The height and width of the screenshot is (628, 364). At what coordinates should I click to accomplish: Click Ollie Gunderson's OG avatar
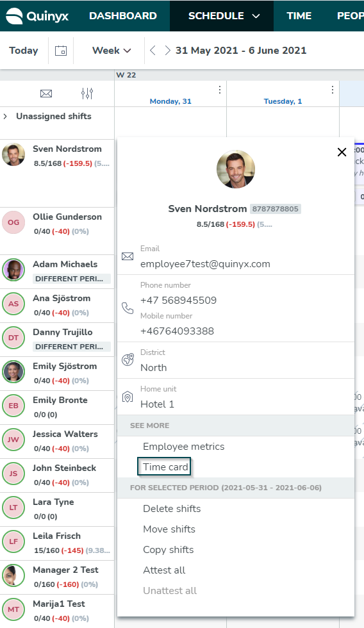pyautogui.click(x=13, y=222)
